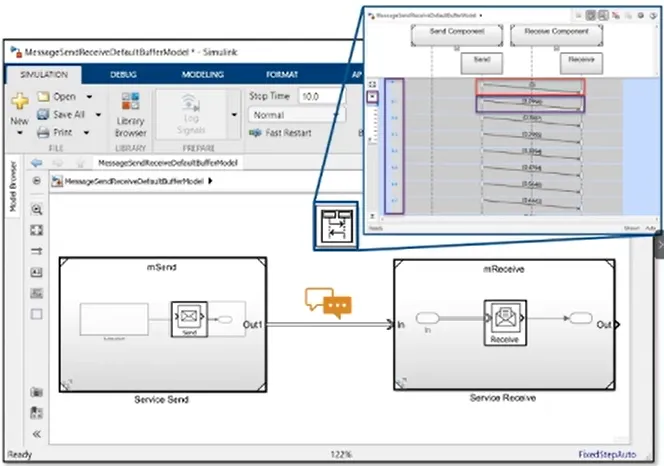Click the Out1 port label on mSend
This screenshot has height=466, width=664.
[x=252, y=325]
